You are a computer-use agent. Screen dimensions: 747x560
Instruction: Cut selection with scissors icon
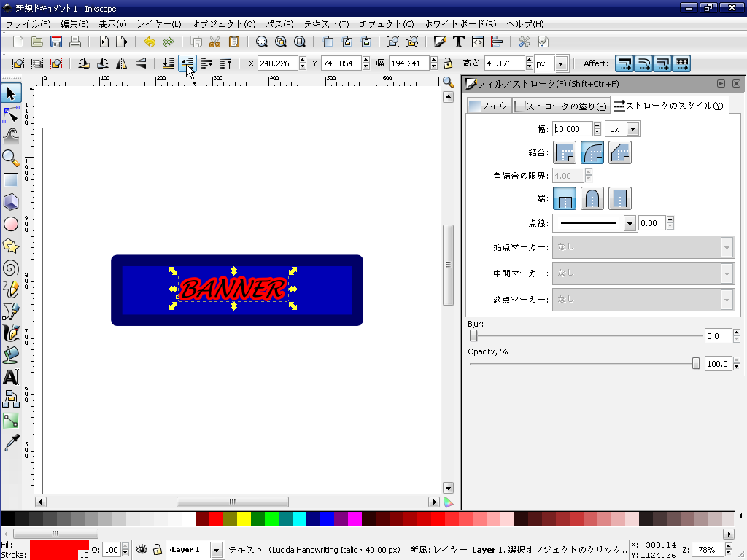(215, 42)
